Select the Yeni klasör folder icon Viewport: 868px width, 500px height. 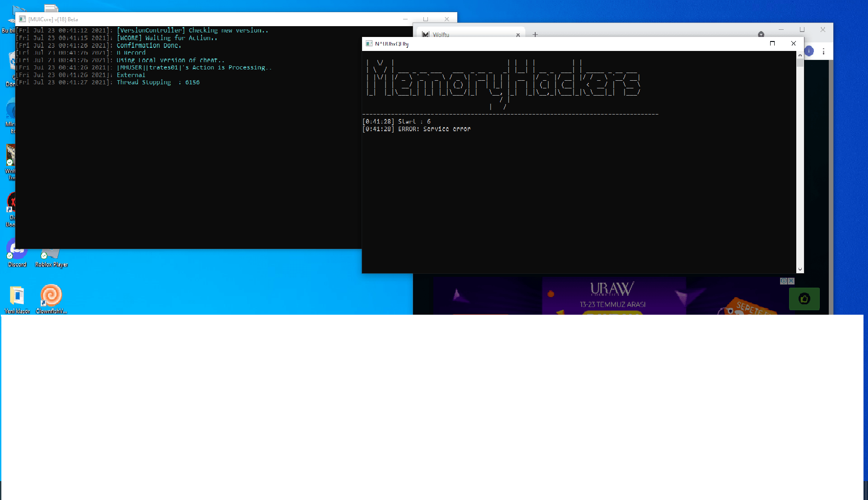17,299
